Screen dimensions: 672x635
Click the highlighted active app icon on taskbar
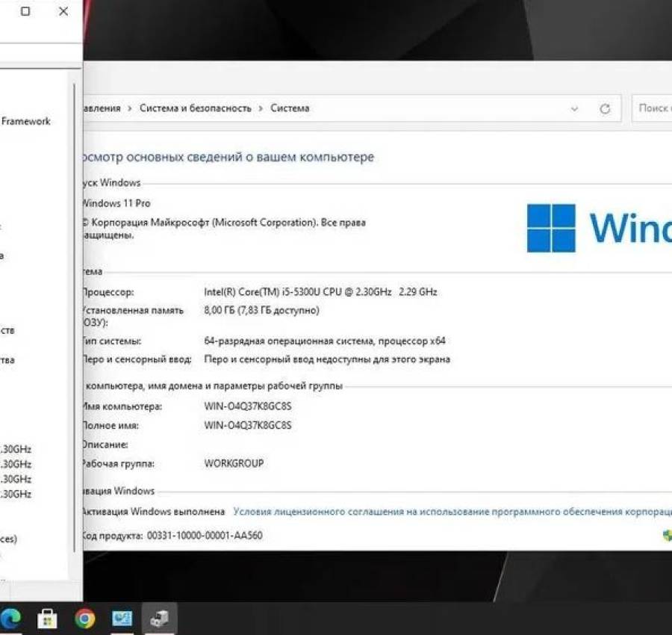coord(160,618)
